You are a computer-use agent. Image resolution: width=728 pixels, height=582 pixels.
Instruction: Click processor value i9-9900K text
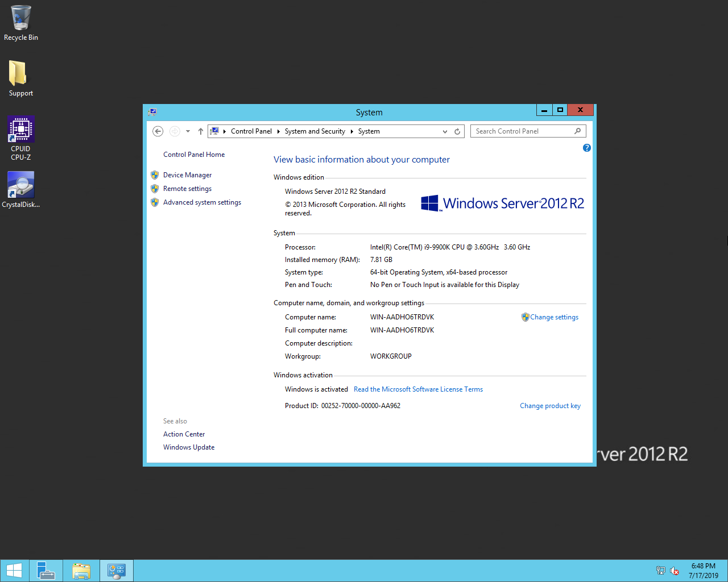tap(450, 247)
